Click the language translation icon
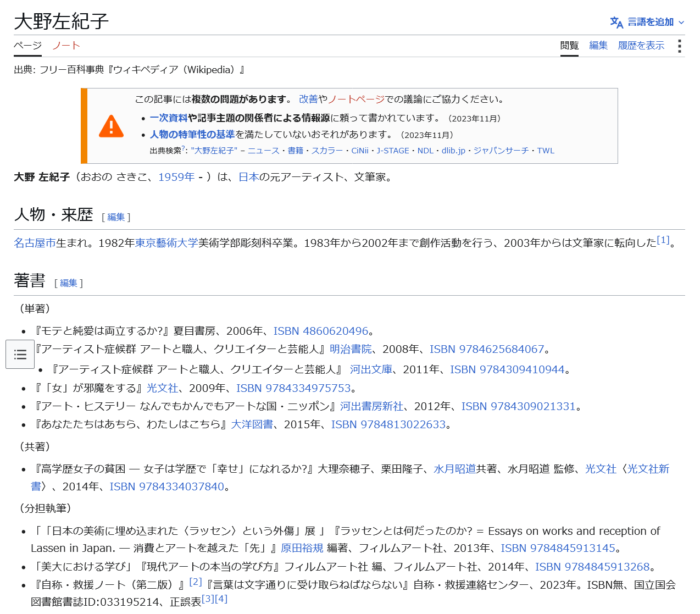The height and width of the screenshot is (614, 700). (x=616, y=22)
